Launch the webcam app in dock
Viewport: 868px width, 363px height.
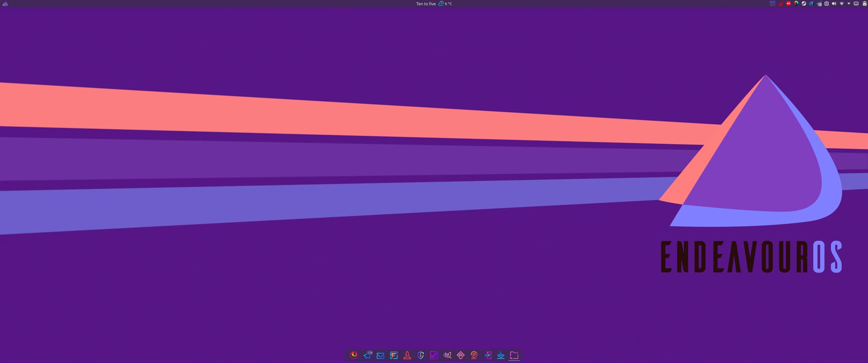[474, 355]
